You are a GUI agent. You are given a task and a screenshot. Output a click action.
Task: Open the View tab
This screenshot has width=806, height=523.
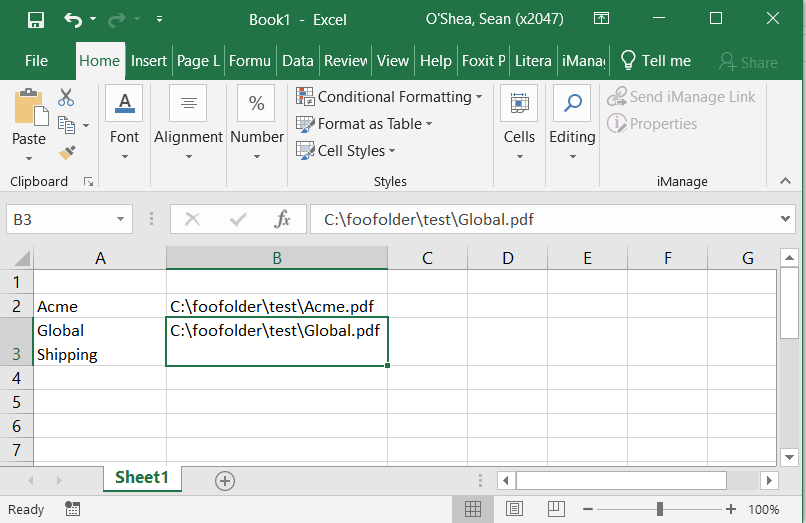click(x=393, y=61)
